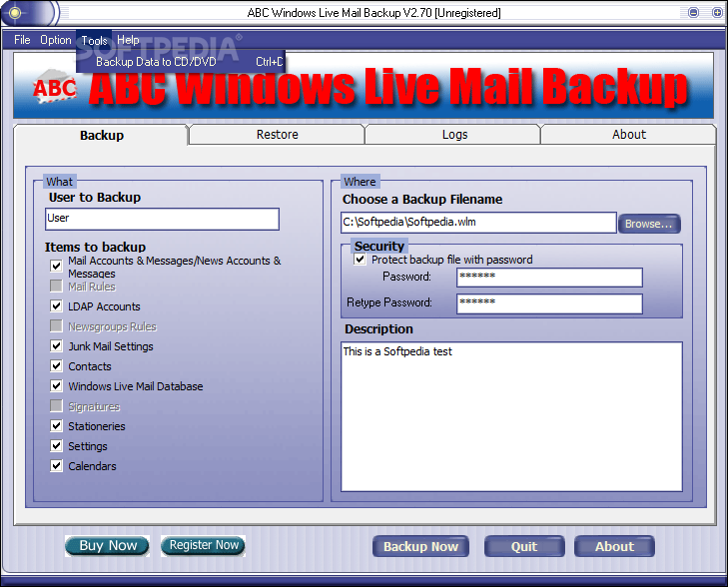This screenshot has width=728, height=587.
Task: Click the Browse... button
Action: [x=649, y=224]
